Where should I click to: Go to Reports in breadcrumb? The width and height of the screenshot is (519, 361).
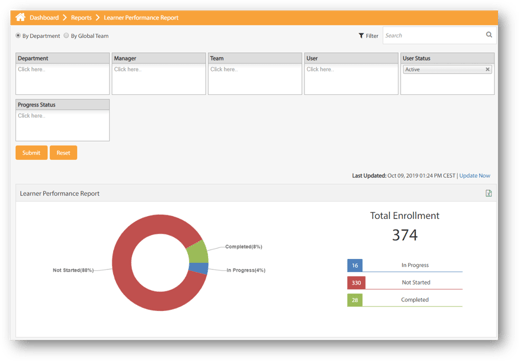click(81, 18)
